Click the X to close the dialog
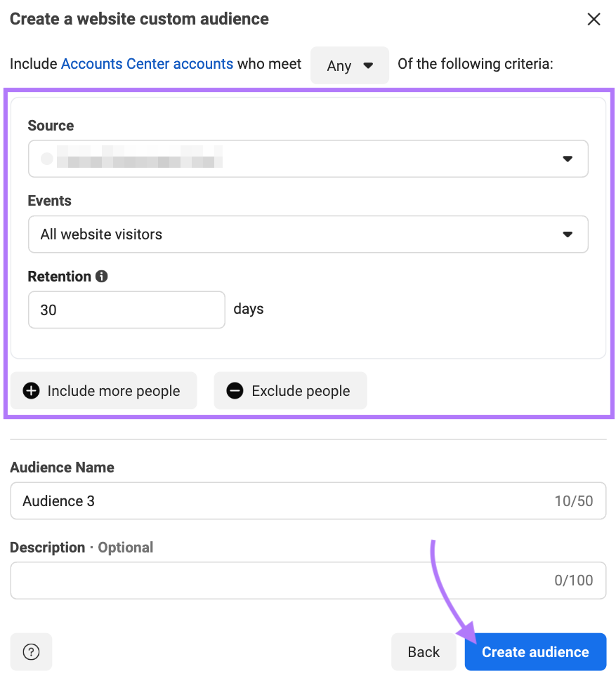Image resolution: width=616 pixels, height=676 pixels. [x=594, y=19]
